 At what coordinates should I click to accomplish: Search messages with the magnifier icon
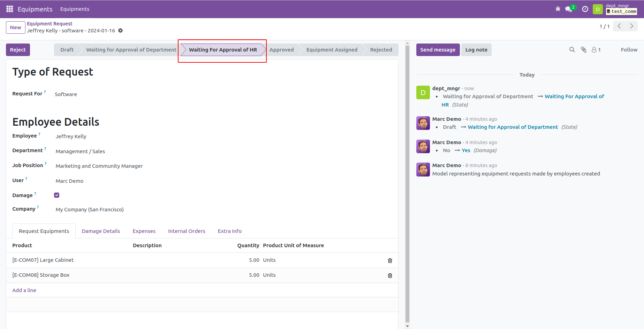pyautogui.click(x=572, y=50)
